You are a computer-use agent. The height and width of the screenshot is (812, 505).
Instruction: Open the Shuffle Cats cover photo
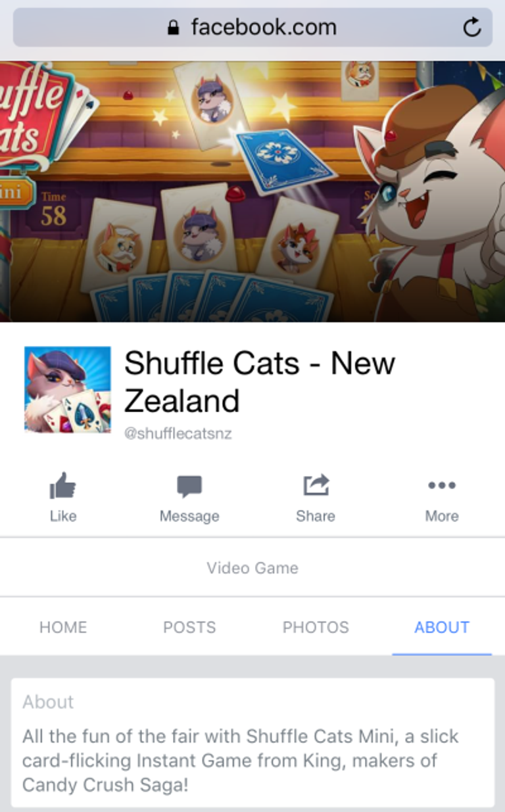tap(252, 191)
